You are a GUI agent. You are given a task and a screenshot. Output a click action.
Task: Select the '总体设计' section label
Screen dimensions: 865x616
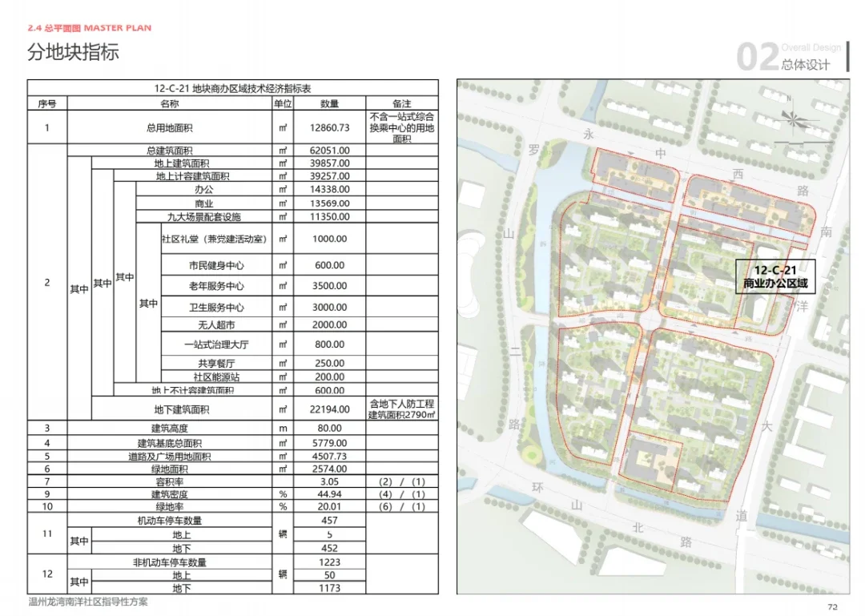(806, 65)
